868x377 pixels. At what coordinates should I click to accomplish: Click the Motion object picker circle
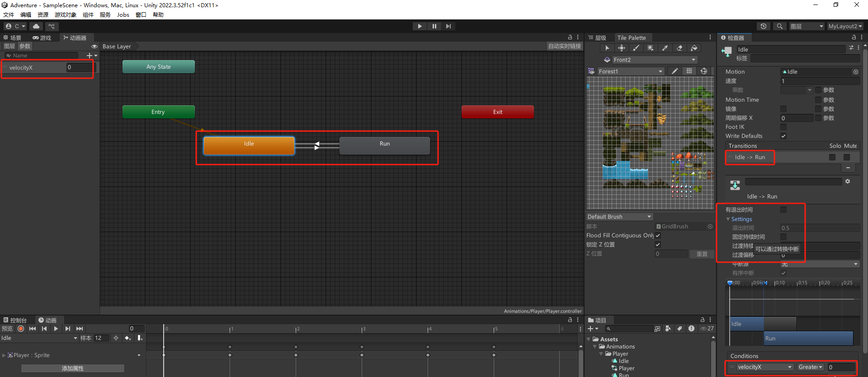(856, 72)
